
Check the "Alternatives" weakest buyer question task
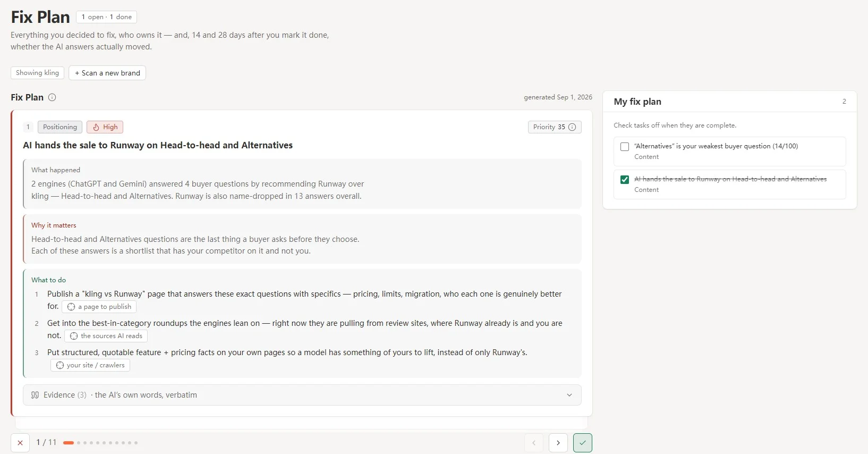pos(625,147)
